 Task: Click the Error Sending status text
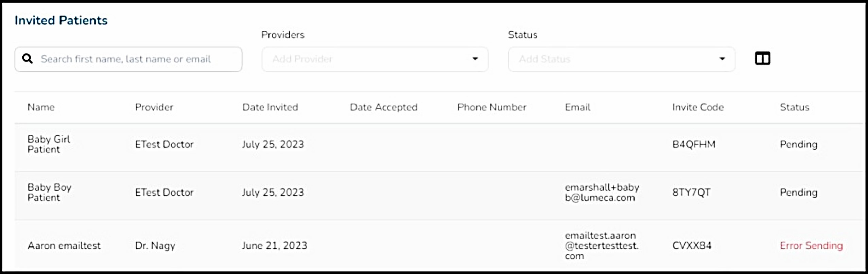[811, 246]
